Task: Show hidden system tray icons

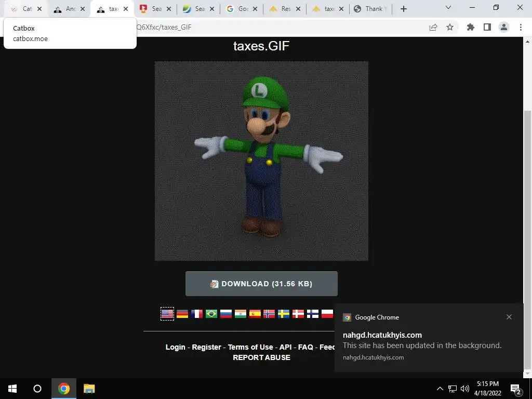Action: 440,389
